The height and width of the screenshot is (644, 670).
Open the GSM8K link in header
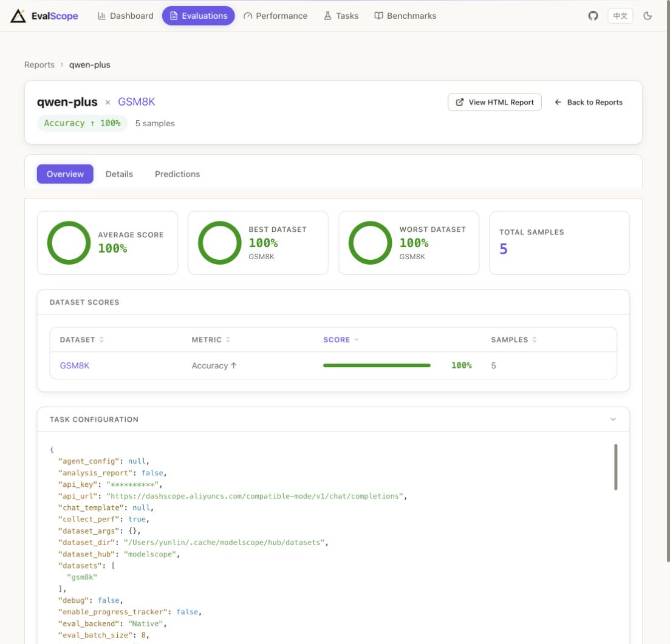(136, 101)
